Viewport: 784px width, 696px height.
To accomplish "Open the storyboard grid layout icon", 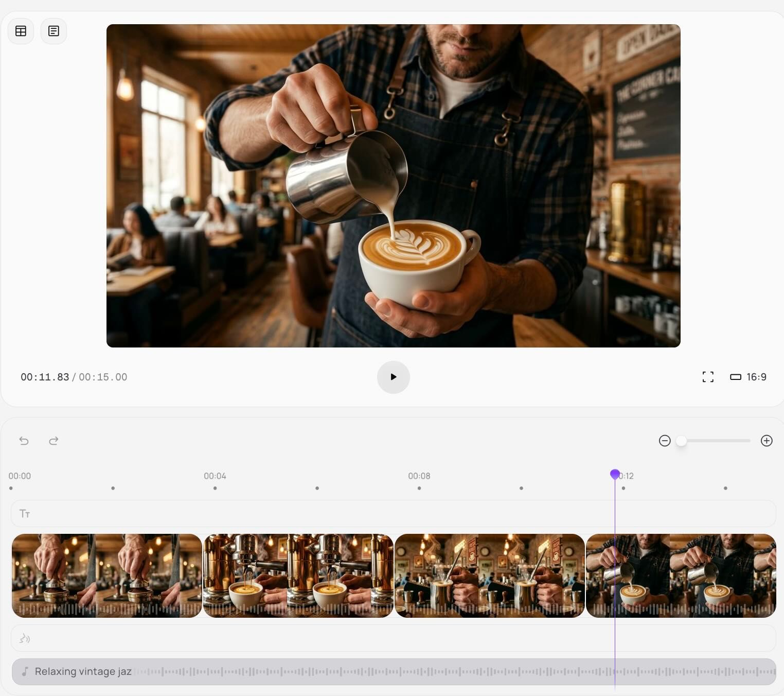I will pos(21,31).
